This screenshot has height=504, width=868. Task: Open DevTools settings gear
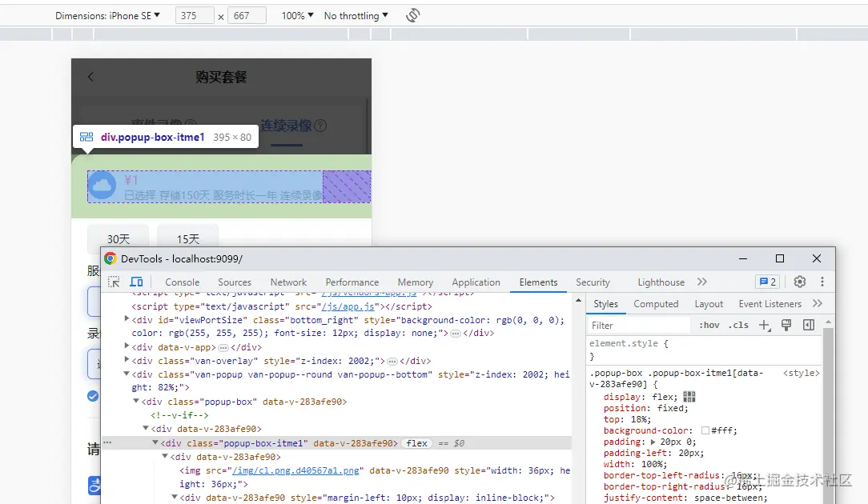(x=799, y=282)
